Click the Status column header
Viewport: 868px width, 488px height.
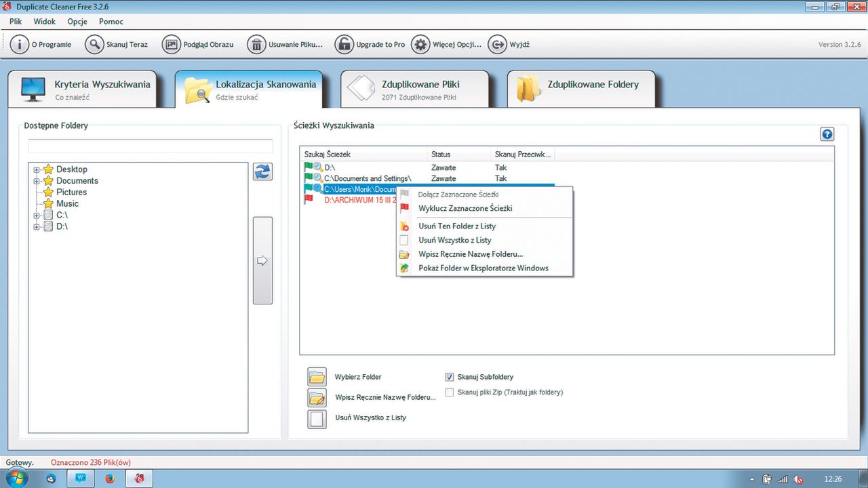(x=459, y=155)
